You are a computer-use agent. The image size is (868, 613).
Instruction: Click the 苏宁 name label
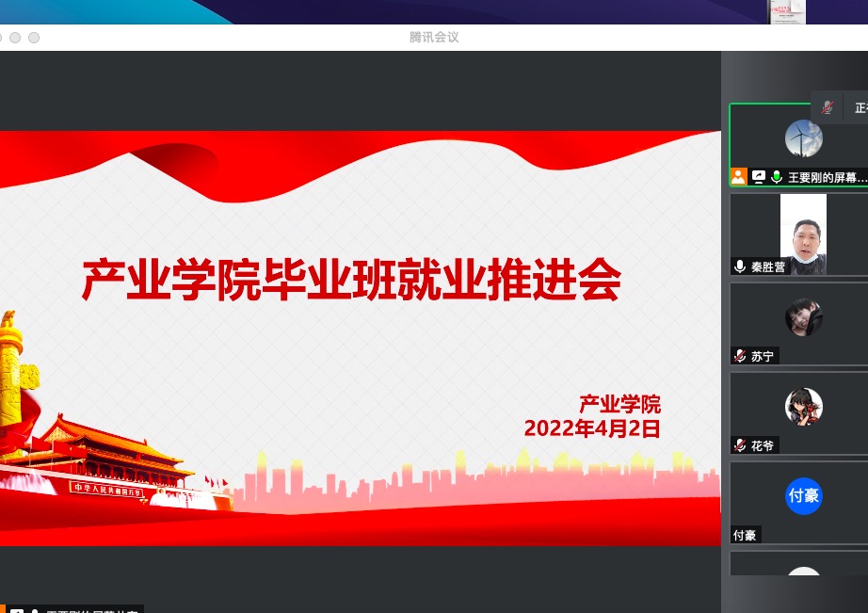[762, 356]
